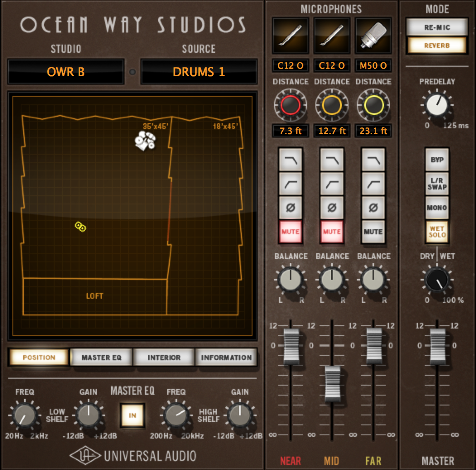Click the 18'x45' room label
Viewport: 476px width, 470px height.
(225, 126)
